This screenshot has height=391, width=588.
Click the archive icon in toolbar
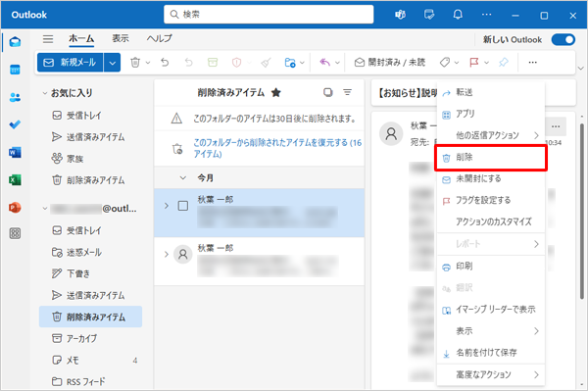[x=213, y=63]
